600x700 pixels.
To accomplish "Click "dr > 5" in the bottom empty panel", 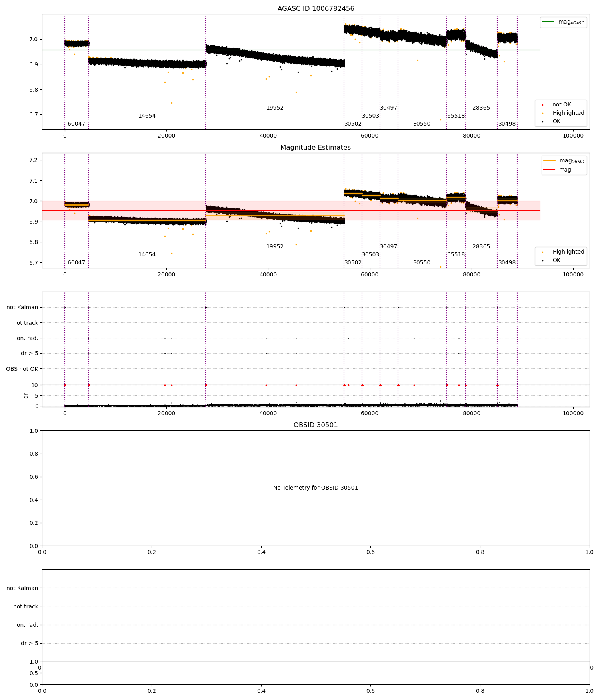I will click(x=30, y=643).
